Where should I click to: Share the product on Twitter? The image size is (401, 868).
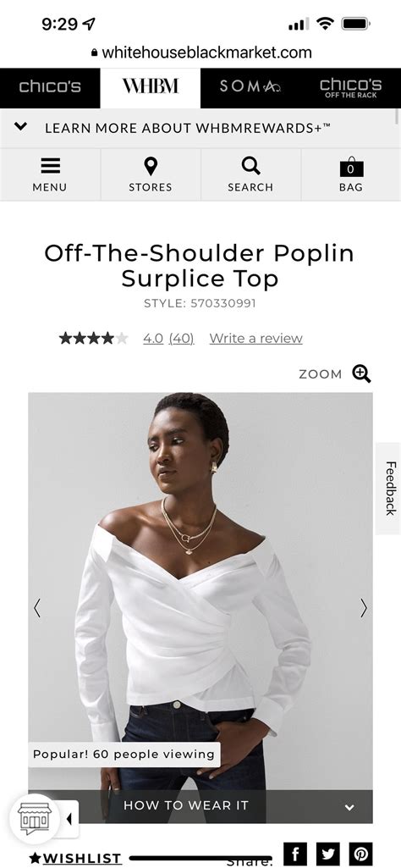tap(328, 854)
